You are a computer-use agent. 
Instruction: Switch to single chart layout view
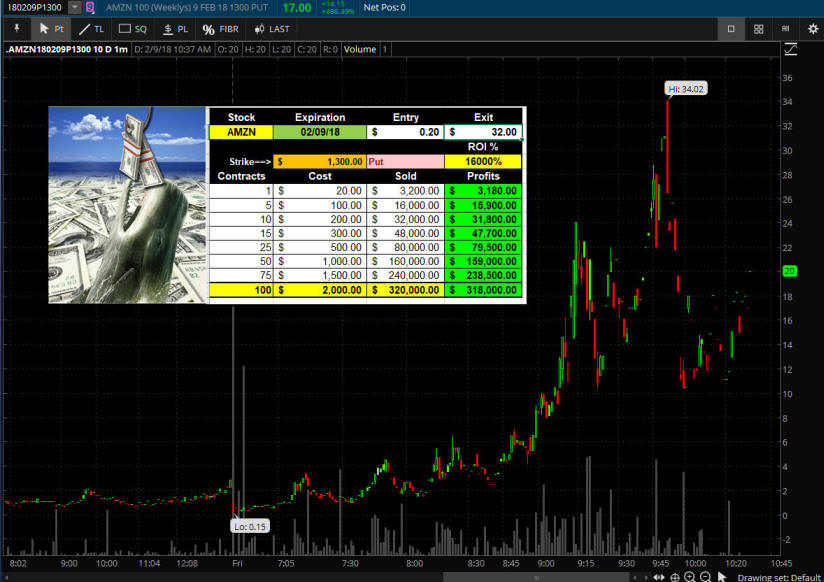tap(731, 29)
